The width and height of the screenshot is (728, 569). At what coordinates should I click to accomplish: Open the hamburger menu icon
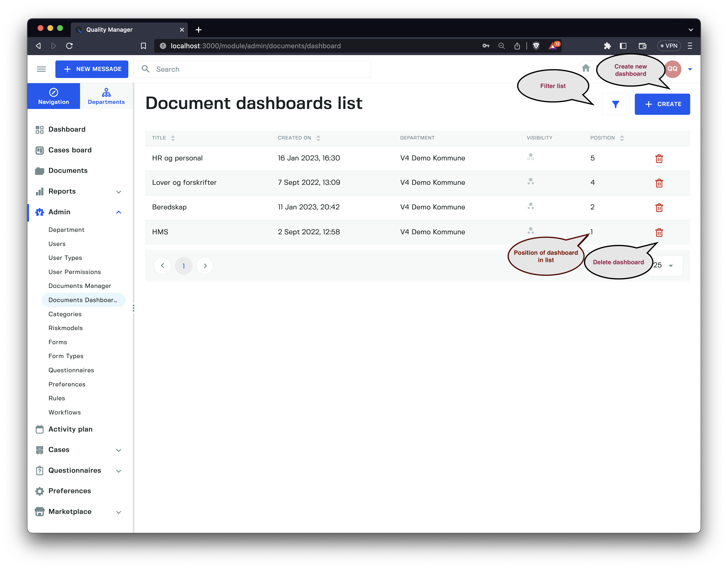click(x=41, y=69)
